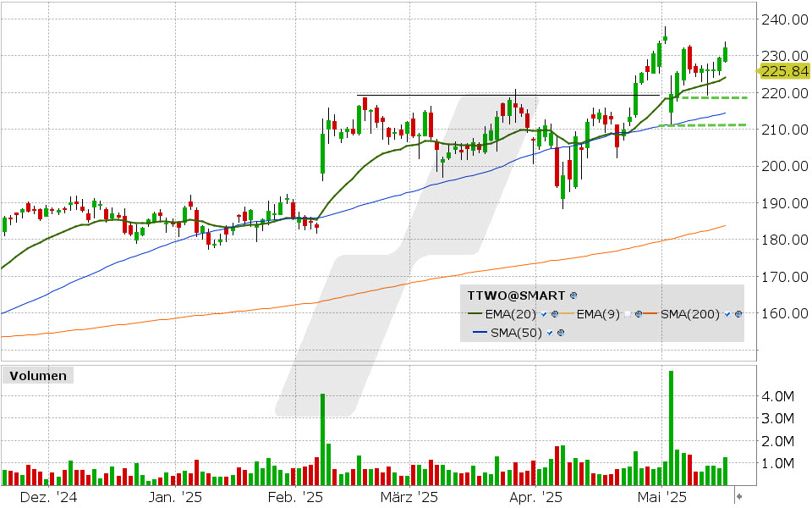
Task: Click the dark green EMA(20) legend line
Action: pos(476,314)
